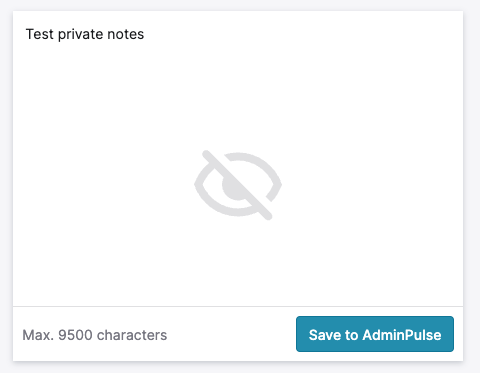Click the empty footer space beside the character limit

pyautogui.click(x=231, y=334)
